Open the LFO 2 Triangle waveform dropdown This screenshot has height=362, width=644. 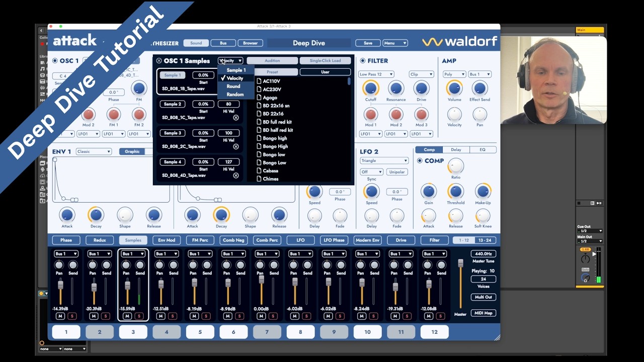pyautogui.click(x=384, y=161)
